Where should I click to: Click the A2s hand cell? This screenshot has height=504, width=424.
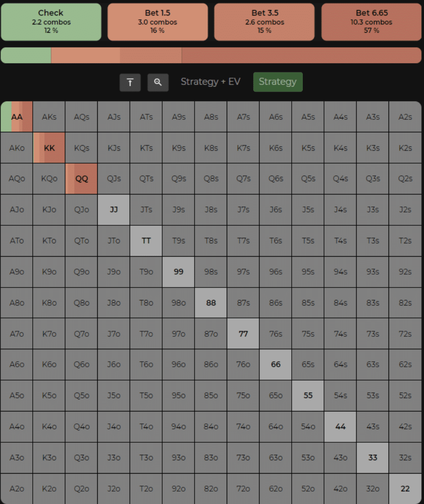point(405,117)
